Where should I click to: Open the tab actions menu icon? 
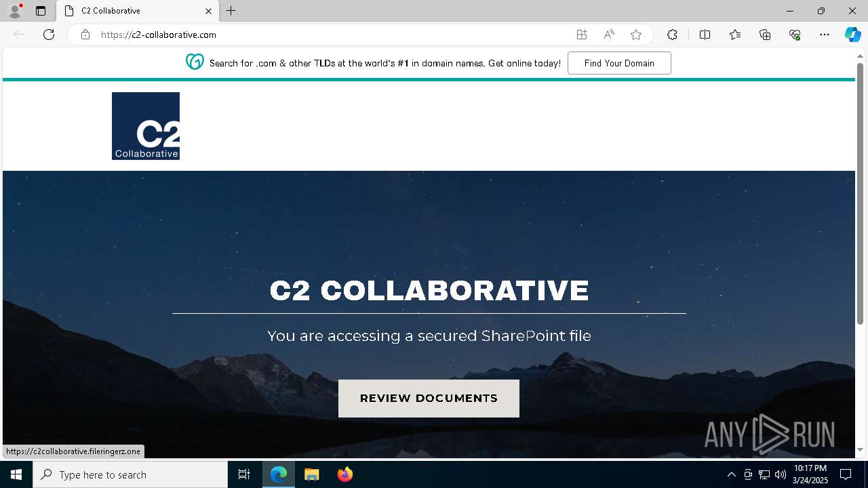coord(41,11)
